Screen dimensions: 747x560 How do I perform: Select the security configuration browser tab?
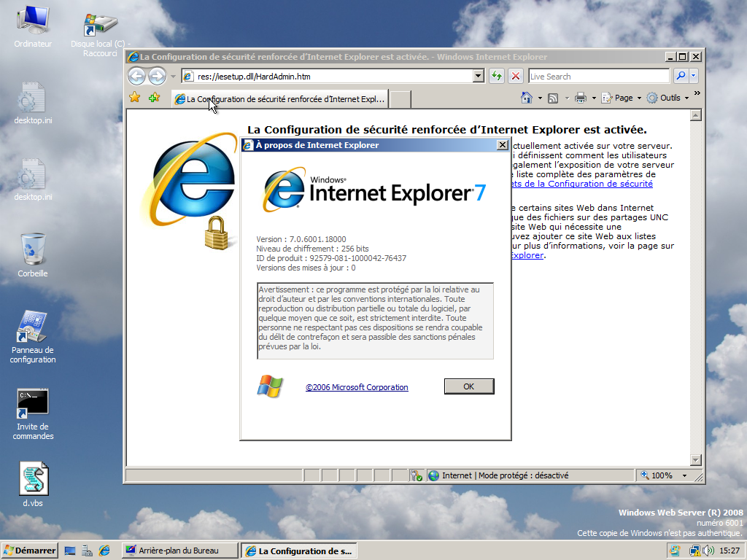[280, 99]
